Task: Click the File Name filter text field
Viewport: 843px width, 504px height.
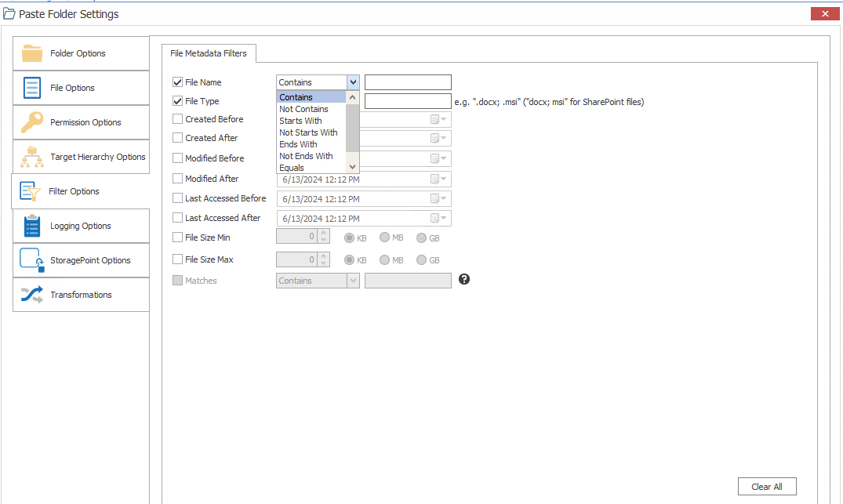Action: pyautogui.click(x=407, y=82)
